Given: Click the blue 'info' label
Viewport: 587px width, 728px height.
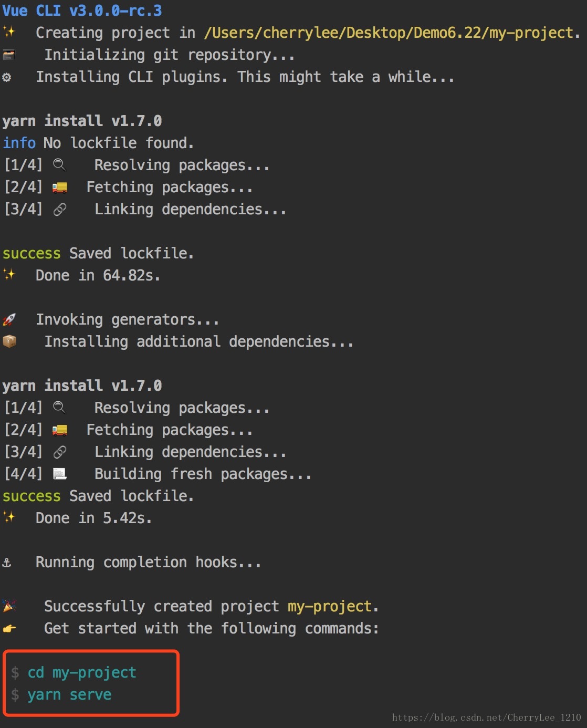Looking at the screenshot, I should 19,143.
